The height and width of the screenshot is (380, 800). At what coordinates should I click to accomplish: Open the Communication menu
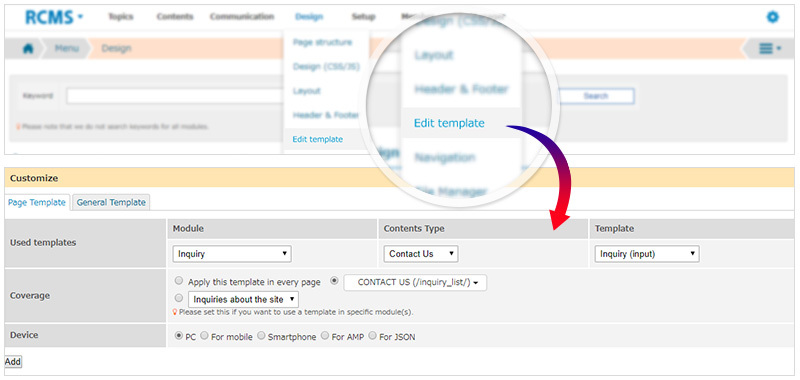242,17
